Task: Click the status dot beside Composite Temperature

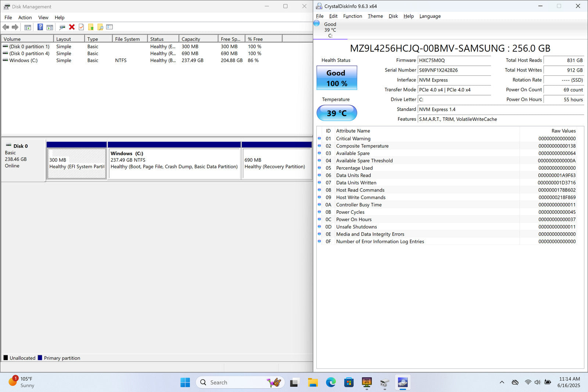Action: tap(319, 146)
